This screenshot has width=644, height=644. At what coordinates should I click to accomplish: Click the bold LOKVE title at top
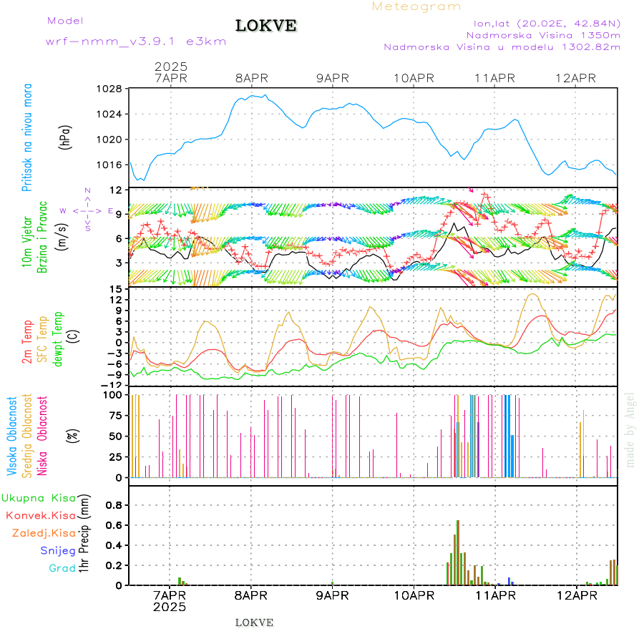[x=266, y=26]
